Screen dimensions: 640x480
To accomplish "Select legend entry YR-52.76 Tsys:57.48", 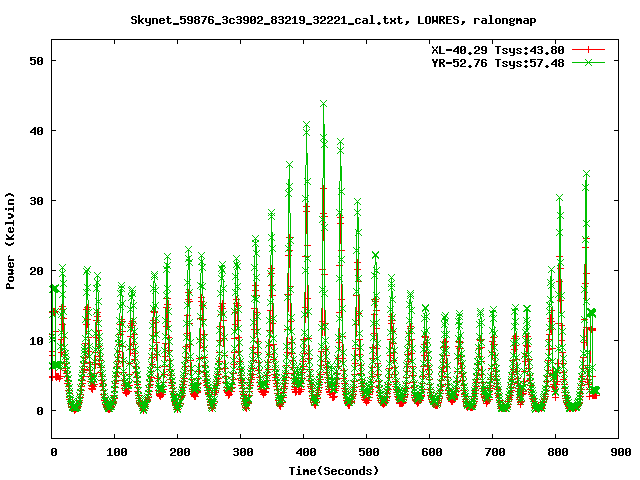I will (x=498, y=63).
